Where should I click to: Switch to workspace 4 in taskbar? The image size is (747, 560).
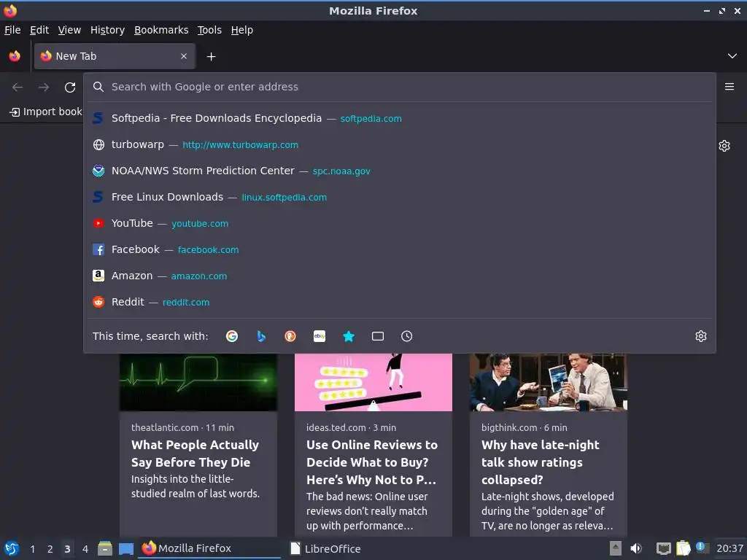[85, 549]
